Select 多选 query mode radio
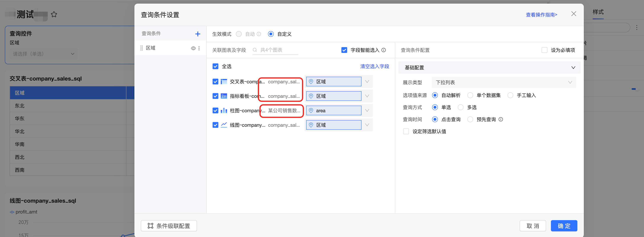644x237 pixels. coord(460,107)
